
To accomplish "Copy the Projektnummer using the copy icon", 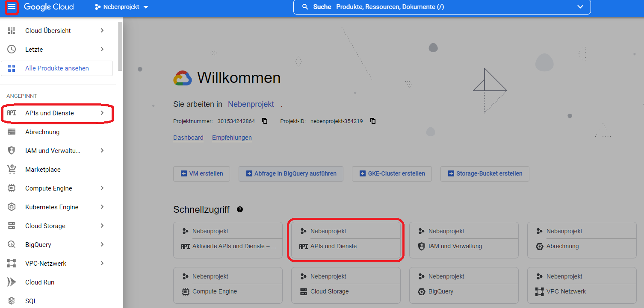I will tap(264, 121).
